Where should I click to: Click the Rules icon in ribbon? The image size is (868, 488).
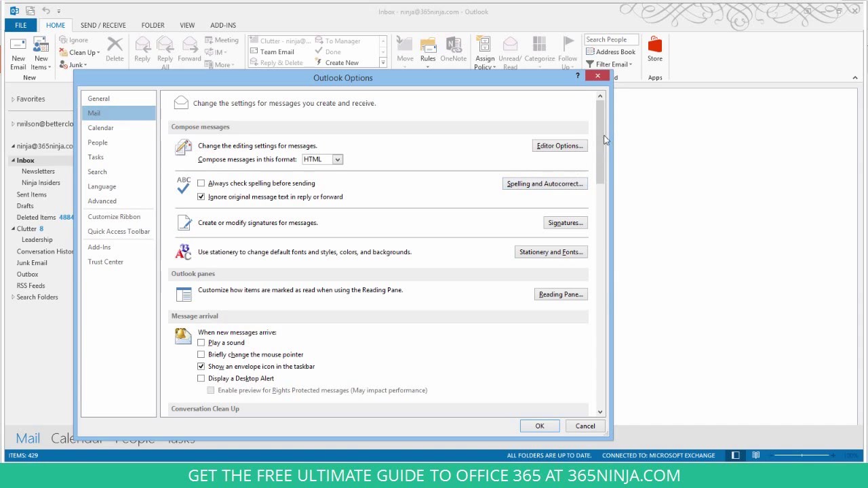[x=428, y=45]
